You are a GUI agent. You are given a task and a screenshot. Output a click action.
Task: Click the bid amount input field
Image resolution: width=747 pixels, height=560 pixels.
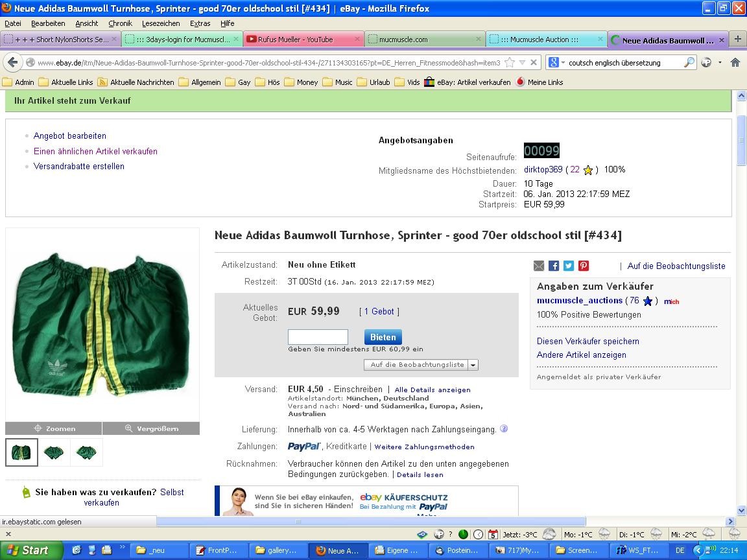click(x=318, y=337)
